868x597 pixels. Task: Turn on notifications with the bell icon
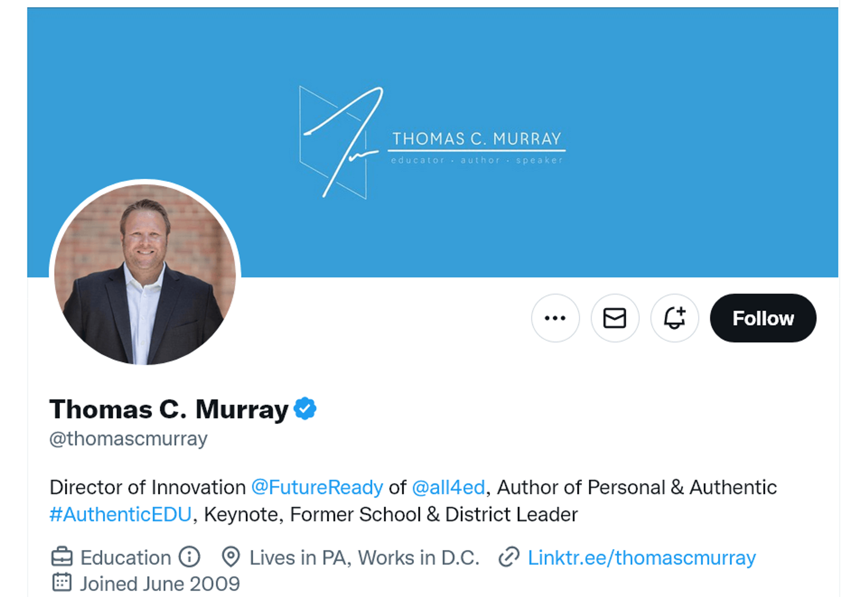[675, 318]
